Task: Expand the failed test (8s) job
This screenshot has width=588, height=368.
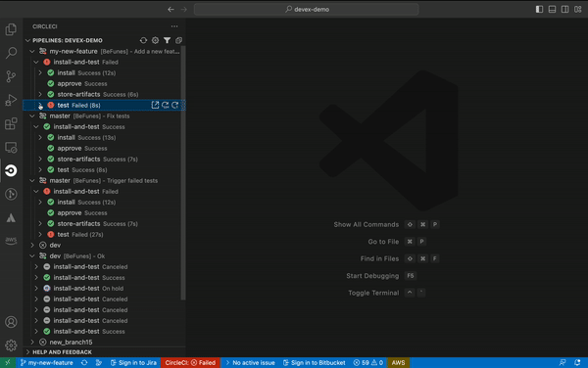Action: 40,105
